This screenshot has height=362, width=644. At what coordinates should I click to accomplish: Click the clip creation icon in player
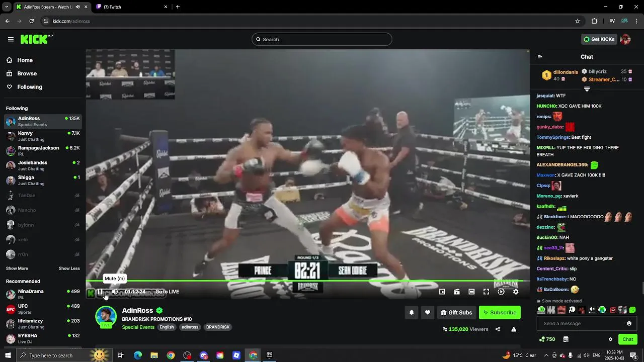click(457, 292)
